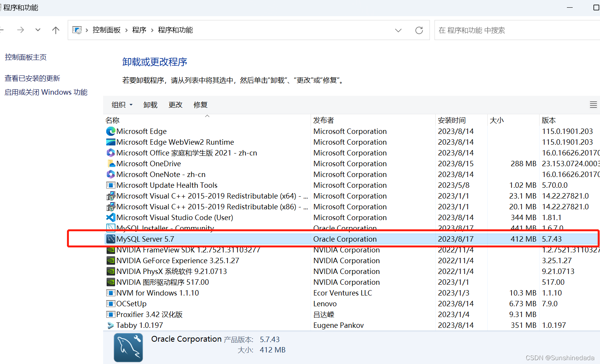
Task: Click the Visual C++ (x64) installer icon
Action: coord(111,196)
